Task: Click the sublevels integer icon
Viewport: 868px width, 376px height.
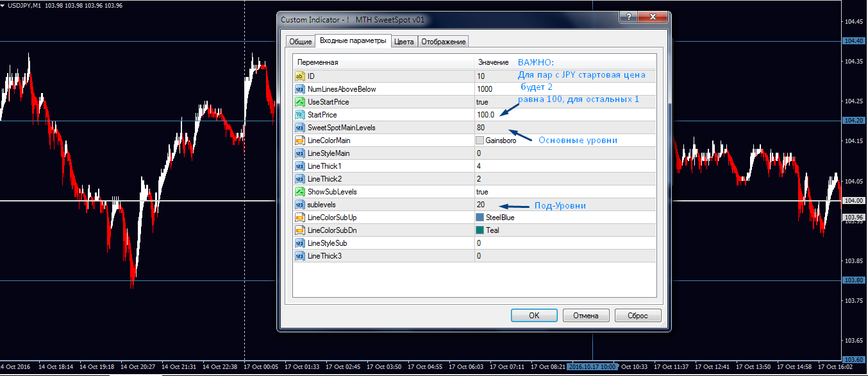Action: (299, 205)
